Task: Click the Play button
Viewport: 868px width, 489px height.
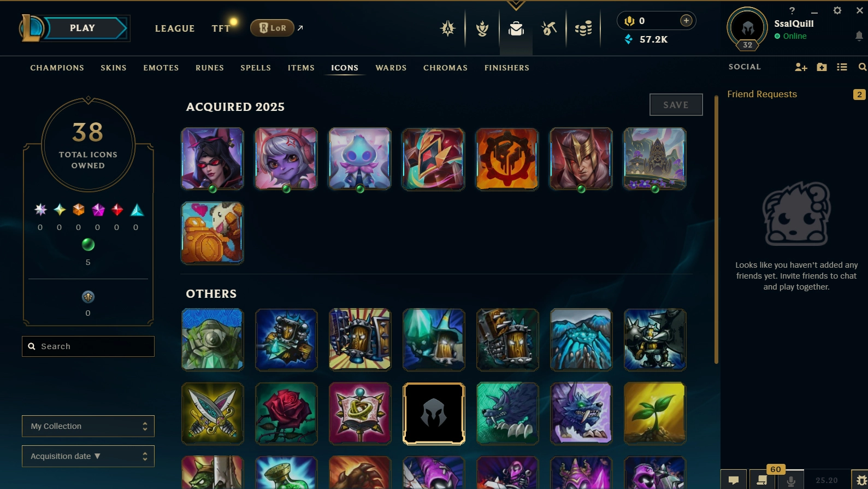Action: [82, 28]
